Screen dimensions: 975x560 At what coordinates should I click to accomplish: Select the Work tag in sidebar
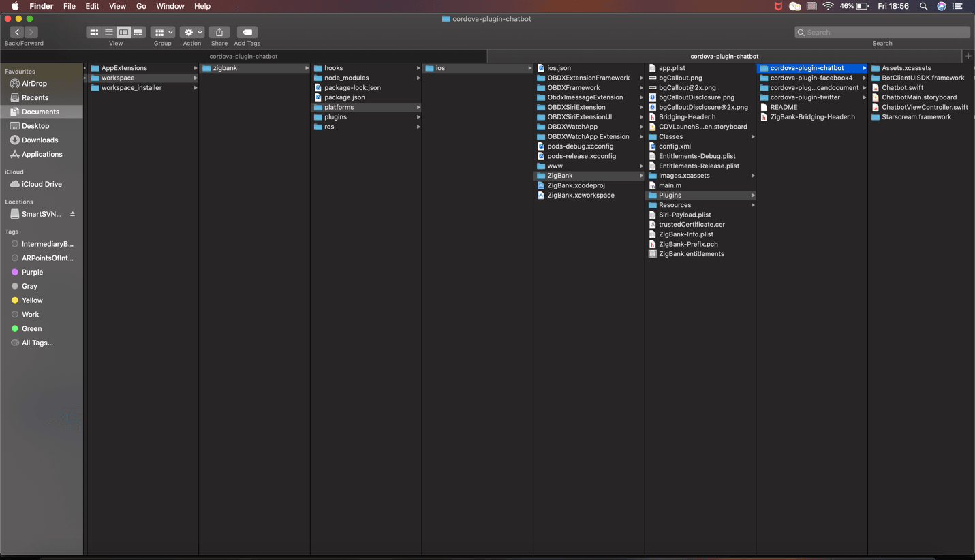tap(30, 315)
